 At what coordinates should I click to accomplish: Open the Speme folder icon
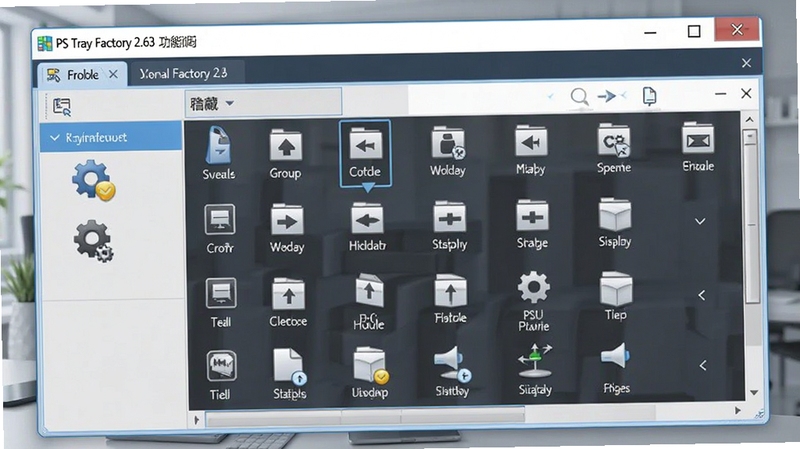click(x=614, y=140)
